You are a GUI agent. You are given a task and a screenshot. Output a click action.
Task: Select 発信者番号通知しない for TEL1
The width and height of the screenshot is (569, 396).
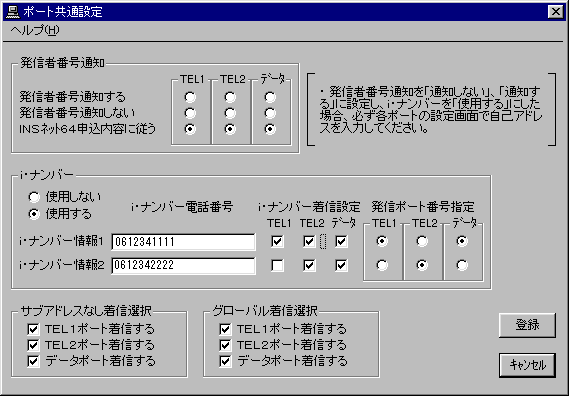190,113
